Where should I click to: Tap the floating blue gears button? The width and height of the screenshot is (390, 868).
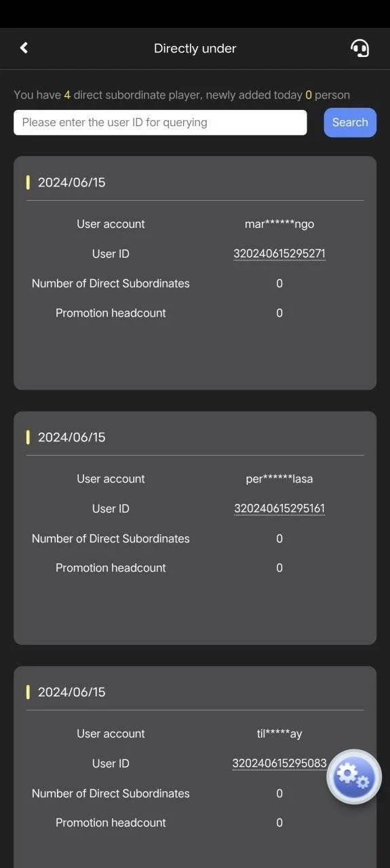[354, 776]
